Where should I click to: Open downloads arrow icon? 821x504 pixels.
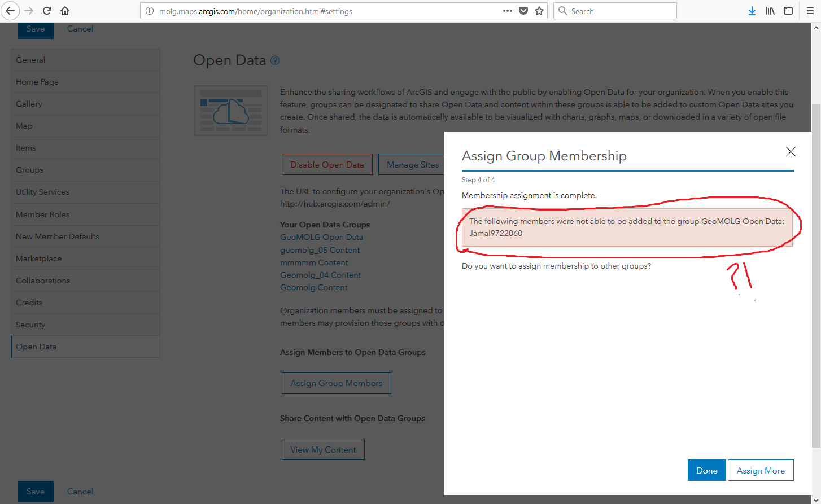[752, 11]
